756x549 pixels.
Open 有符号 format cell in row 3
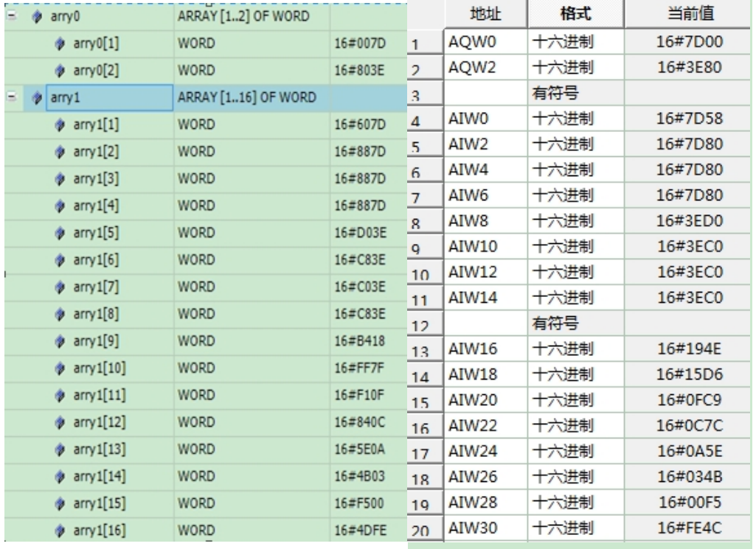576,93
